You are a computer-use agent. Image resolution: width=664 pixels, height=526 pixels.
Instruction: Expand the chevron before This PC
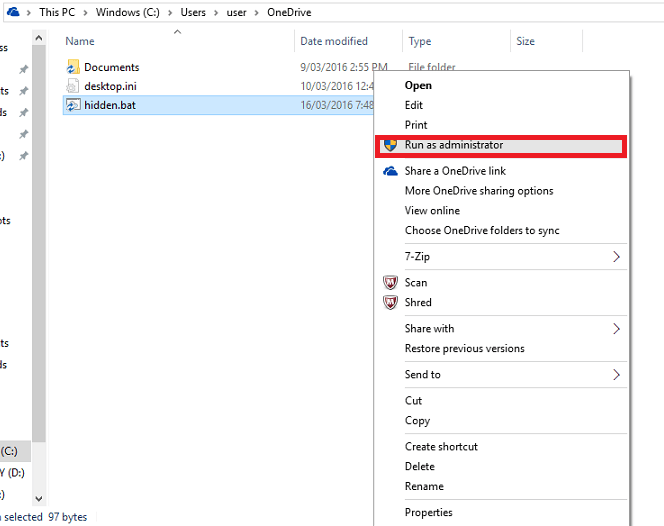click(29, 13)
